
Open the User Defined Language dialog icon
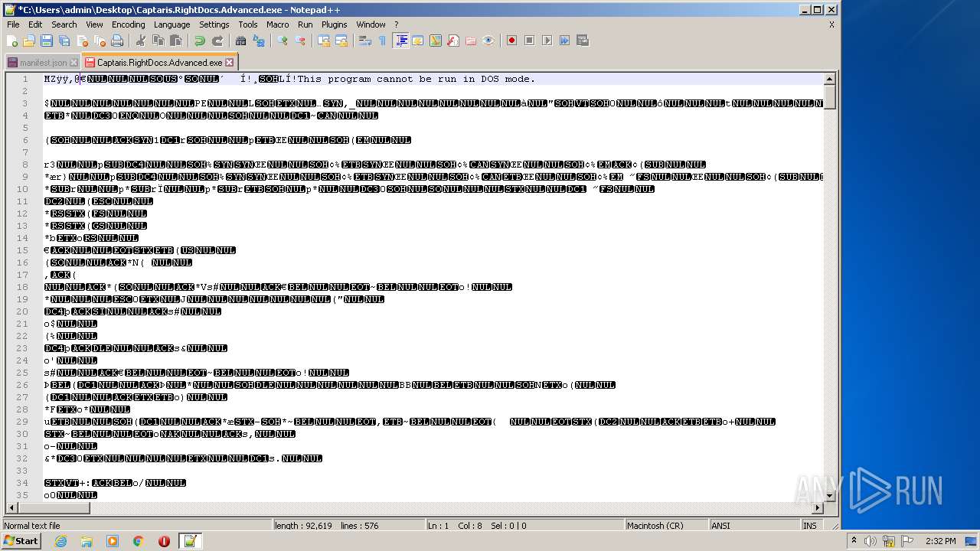417,41
